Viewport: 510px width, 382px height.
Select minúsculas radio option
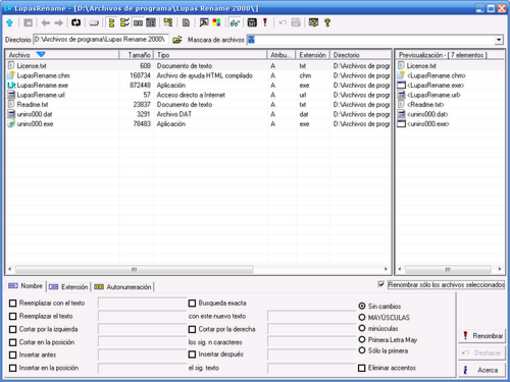pyautogui.click(x=362, y=328)
